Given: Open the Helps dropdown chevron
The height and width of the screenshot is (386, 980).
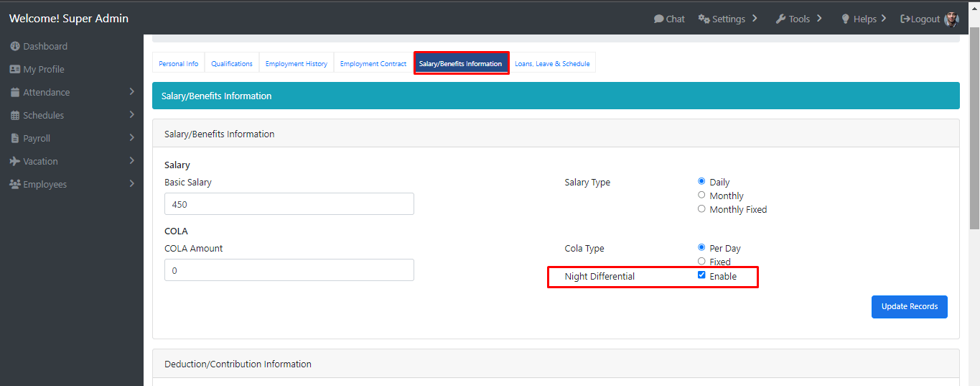Looking at the screenshot, I should click(x=884, y=19).
